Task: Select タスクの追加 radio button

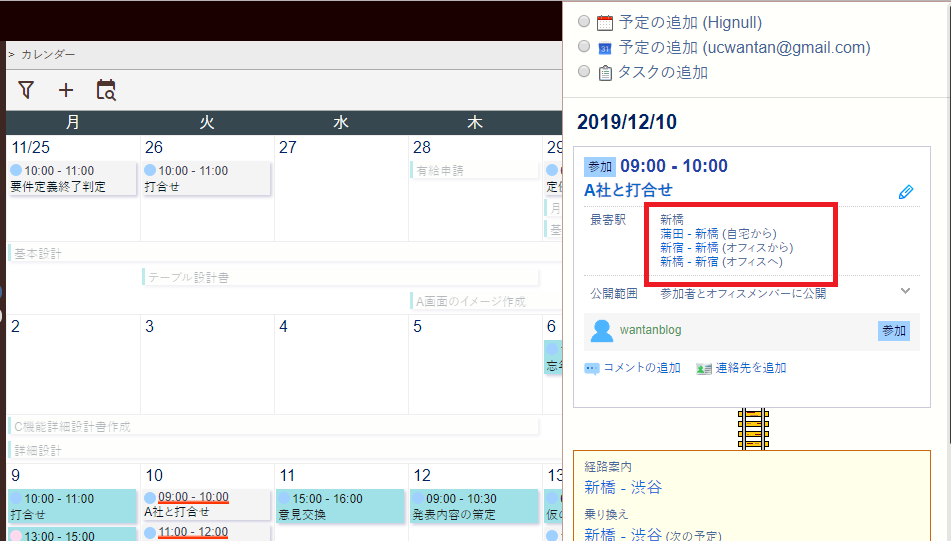Action: tap(584, 71)
